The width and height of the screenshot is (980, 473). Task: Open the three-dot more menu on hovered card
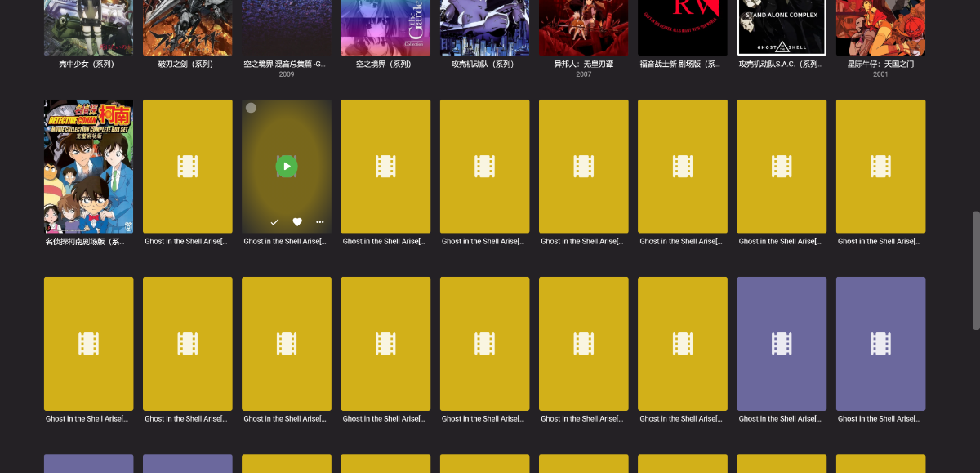(319, 221)
